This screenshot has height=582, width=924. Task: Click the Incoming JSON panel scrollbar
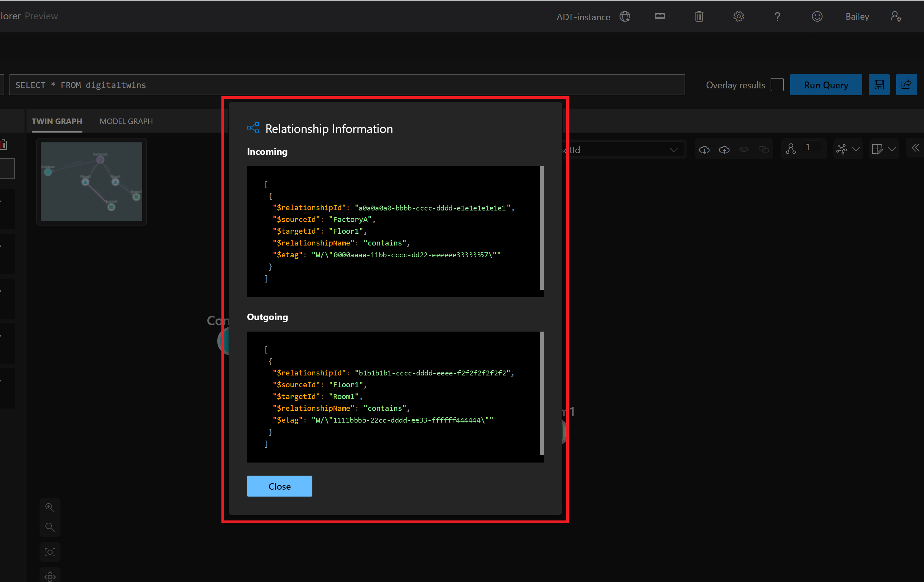tap(541, 228)
